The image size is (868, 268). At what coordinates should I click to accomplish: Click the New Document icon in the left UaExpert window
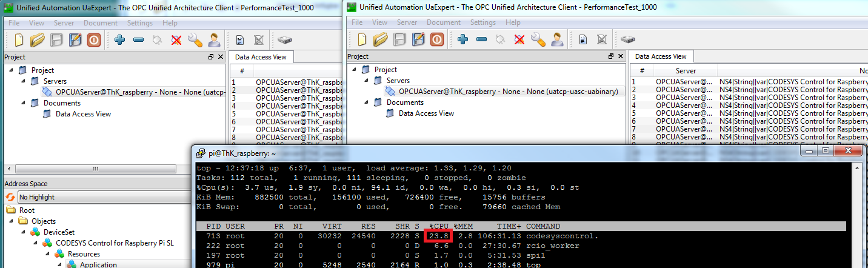(x=19, y=40)
